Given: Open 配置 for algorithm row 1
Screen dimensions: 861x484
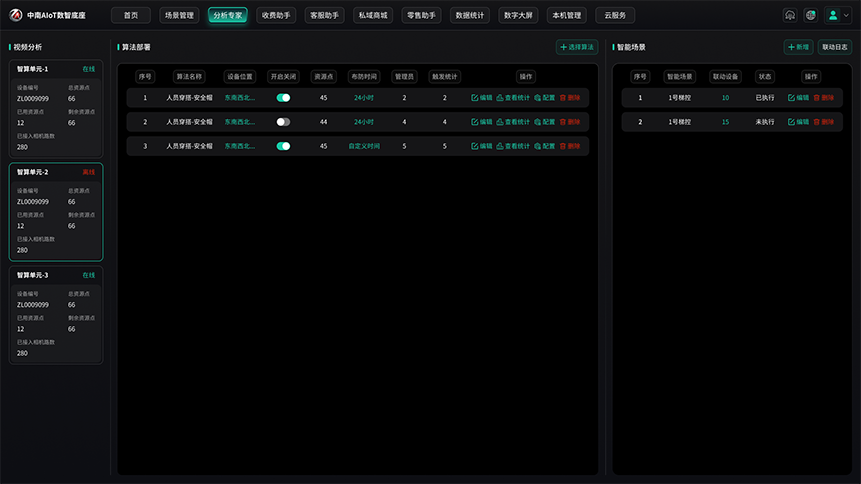Looking at the screenshot, I should click(545, 98).
